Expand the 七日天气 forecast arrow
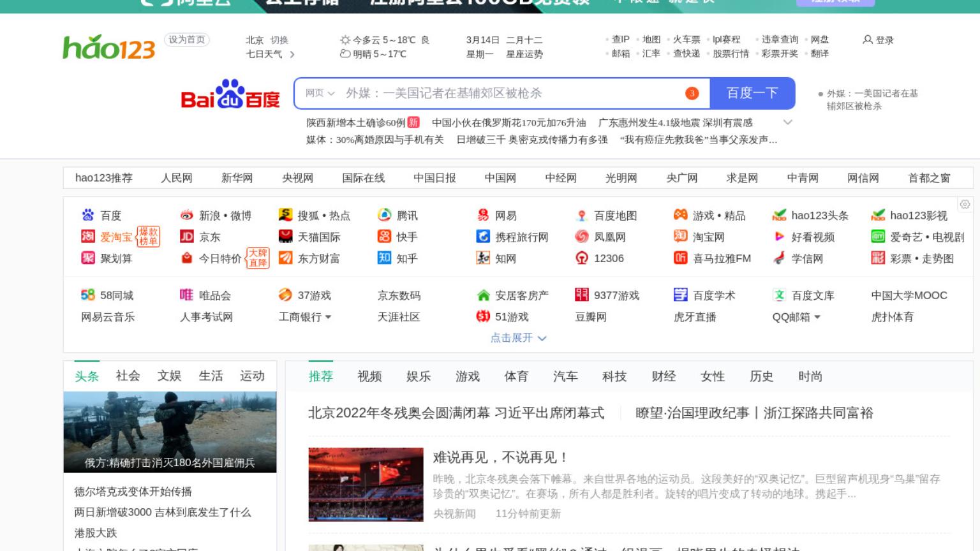The height and width of the screenshot is (551, 980). tap(292, 55)
